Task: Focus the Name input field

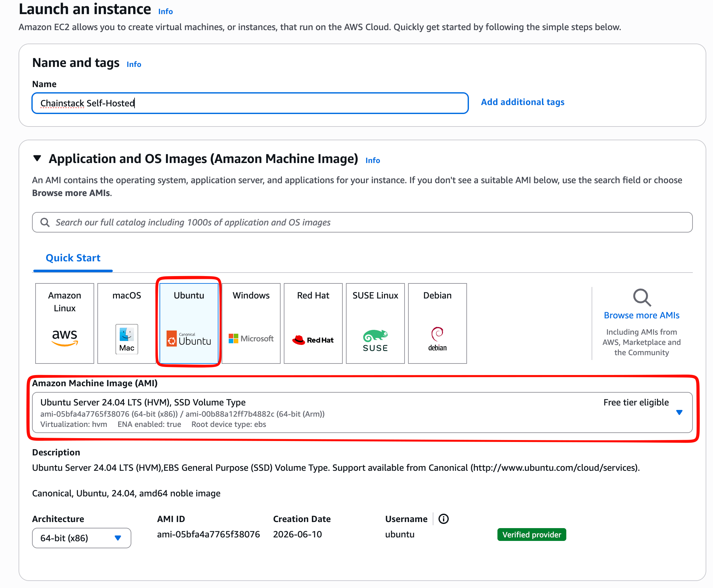Action: 250,103
